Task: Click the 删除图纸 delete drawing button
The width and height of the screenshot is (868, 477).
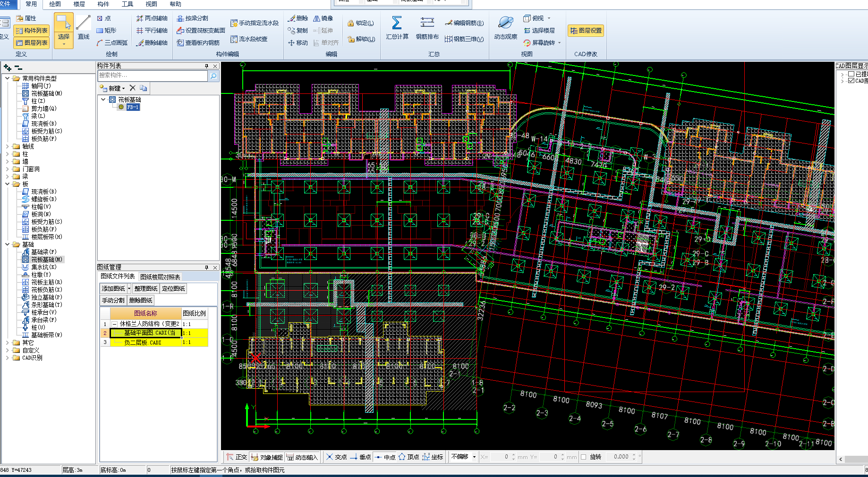Action: 141,301
